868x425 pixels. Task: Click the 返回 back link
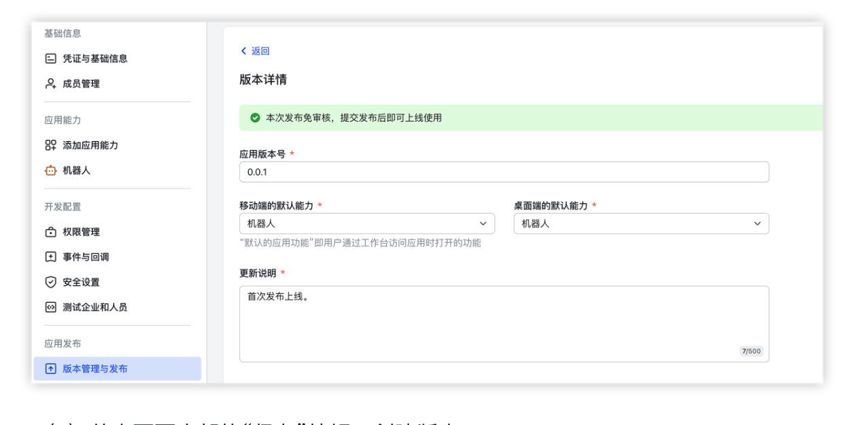[x=260, y=52]
